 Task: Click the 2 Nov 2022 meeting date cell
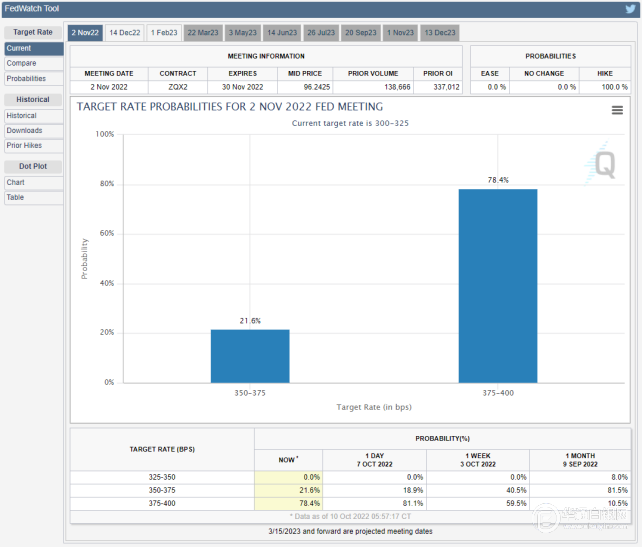click(109, 87)
